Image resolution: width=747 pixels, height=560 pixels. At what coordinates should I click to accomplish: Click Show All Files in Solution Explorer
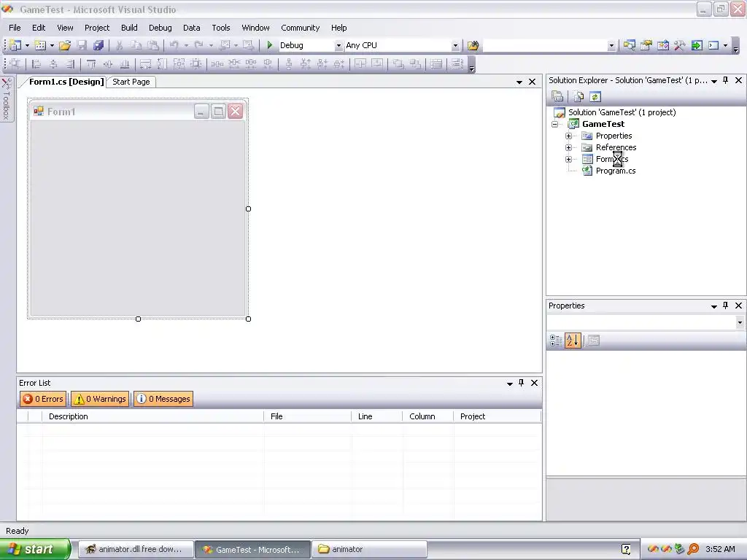click(x=578, y=97)
